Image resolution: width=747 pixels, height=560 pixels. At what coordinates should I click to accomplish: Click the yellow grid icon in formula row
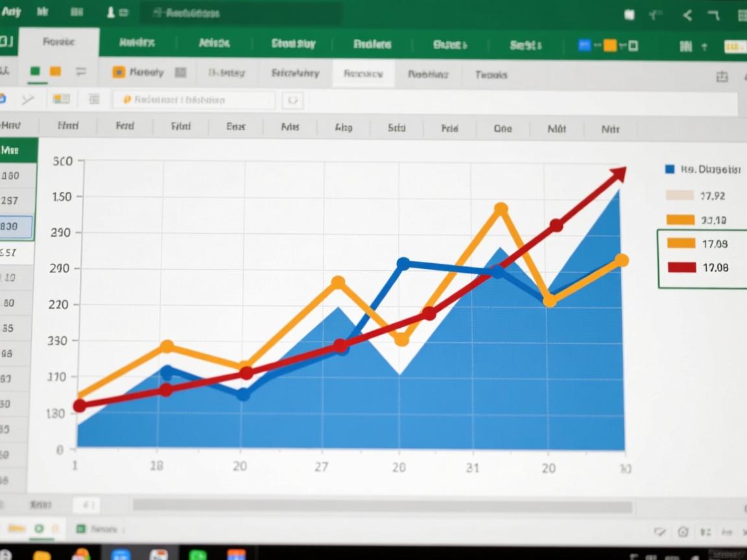61,99
